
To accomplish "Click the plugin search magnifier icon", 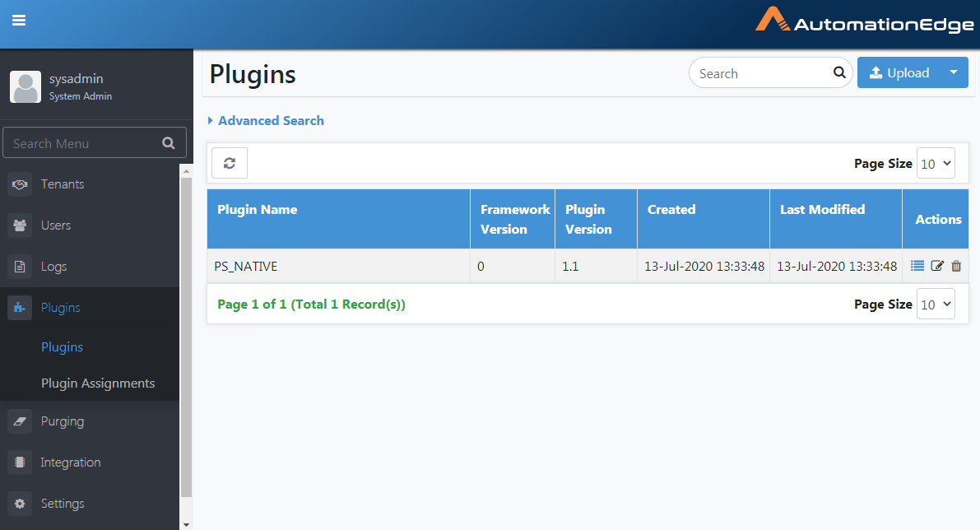I will pos(839,72).
